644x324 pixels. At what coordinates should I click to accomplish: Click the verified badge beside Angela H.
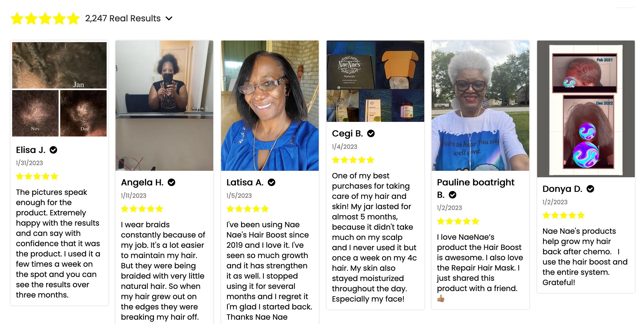pos(171,182)
